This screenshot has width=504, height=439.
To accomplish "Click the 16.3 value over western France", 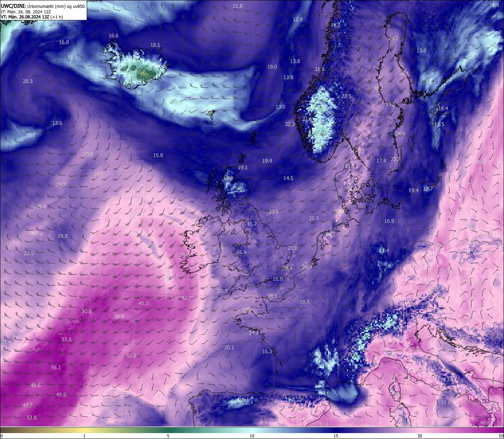I will [x=267, y=352].
